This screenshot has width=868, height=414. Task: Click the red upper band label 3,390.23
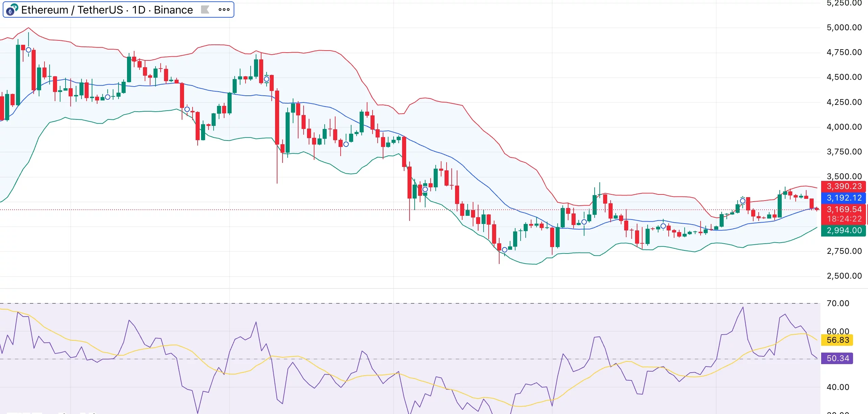[844, 186]
